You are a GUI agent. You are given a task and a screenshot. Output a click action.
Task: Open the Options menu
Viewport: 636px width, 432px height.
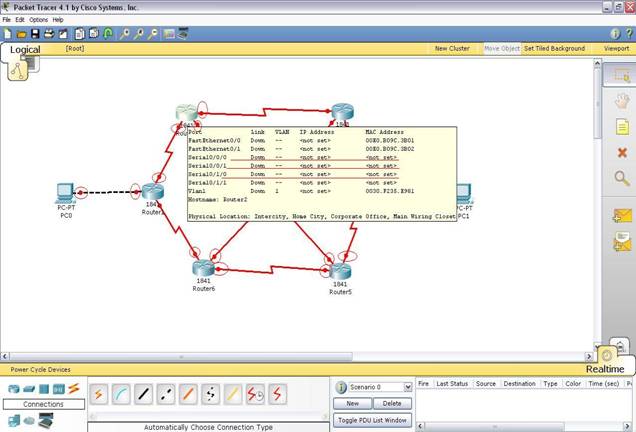pos(38,19)
